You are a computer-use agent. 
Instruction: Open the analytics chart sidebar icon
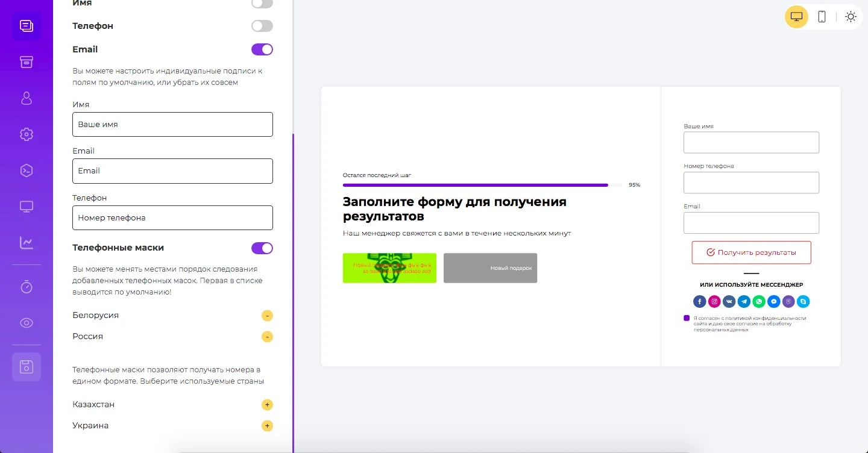pyautogui.click(x=27, y=243)
